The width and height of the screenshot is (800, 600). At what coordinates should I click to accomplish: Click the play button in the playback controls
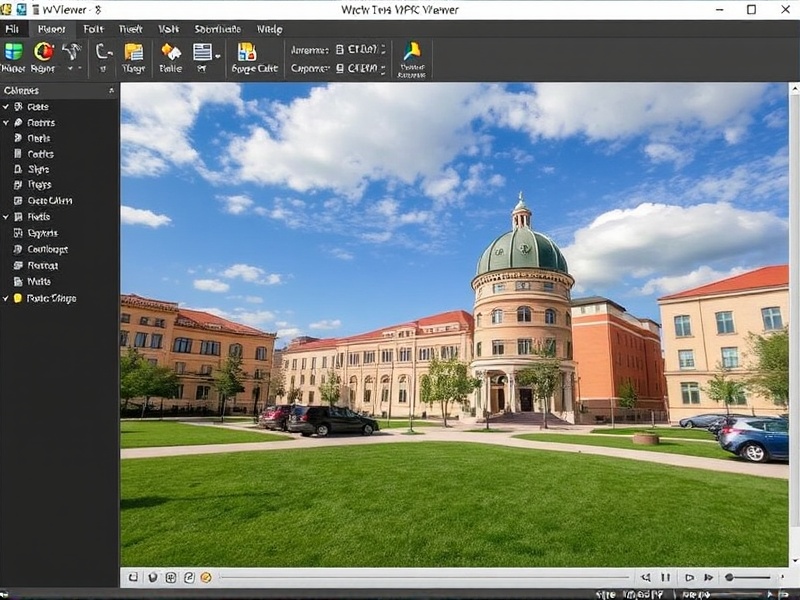(x=689, y=577)
